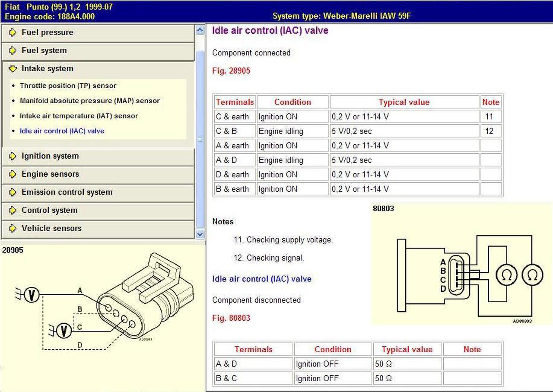
Task: Open Intake air temperature (IAT) sensor page
Action: click(79, 116)
